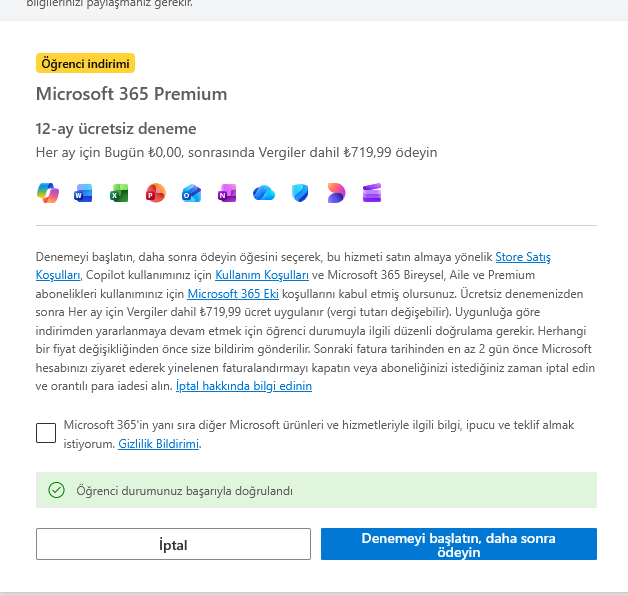Click the Outlook app icon
This screenshot has height=595, width=628.
click(x=191, y=193)
